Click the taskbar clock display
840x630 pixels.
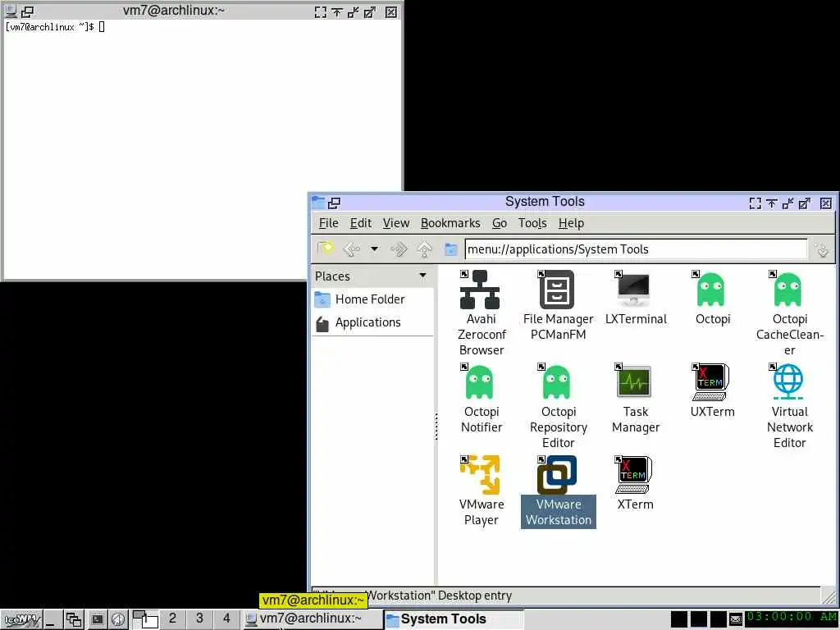pyautogui.click(x=792, y=619)
